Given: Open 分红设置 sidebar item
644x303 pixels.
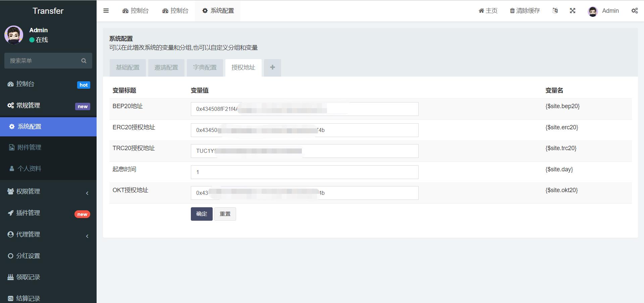Looking at the screenshot, I should pos(48,256).
